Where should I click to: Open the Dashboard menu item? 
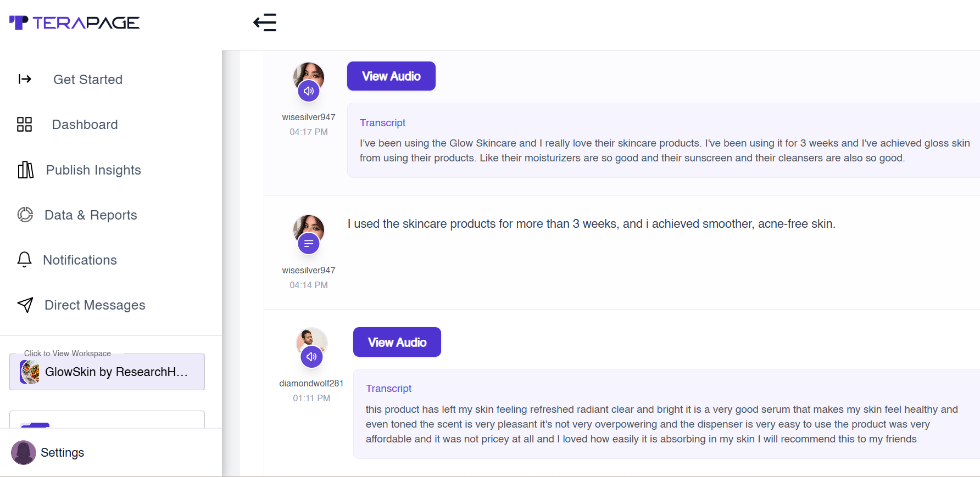(x=85, y=125)
